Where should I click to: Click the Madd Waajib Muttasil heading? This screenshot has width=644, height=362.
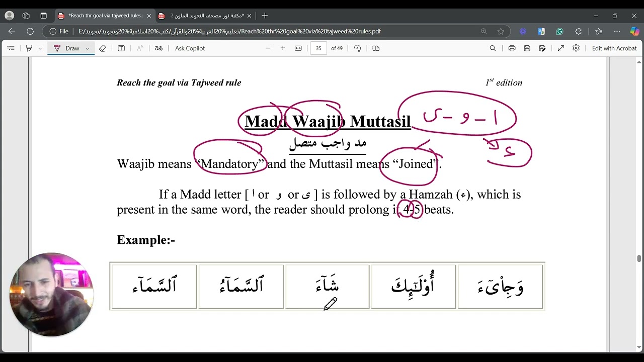click(328, 121)
